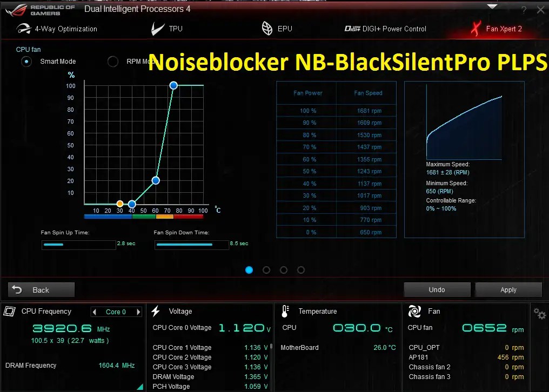Click the 8.5 sec spin down value
This screenshot has height=392, width=549.
click(239, 244)
